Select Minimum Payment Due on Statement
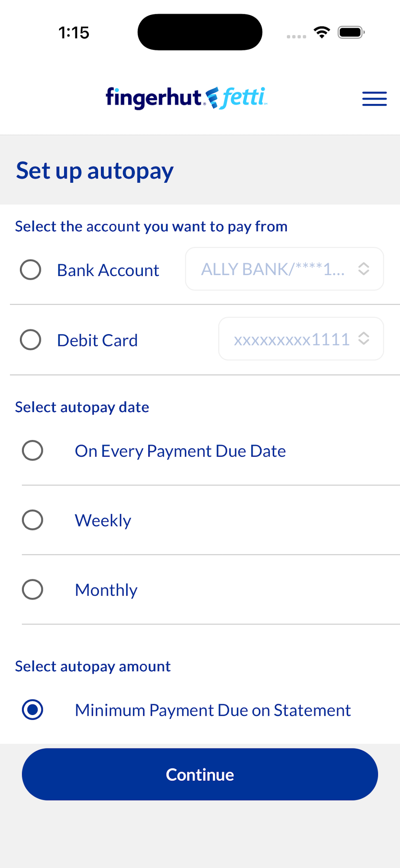The width and height of the screenshot is (400, 868). pos(33,710)
